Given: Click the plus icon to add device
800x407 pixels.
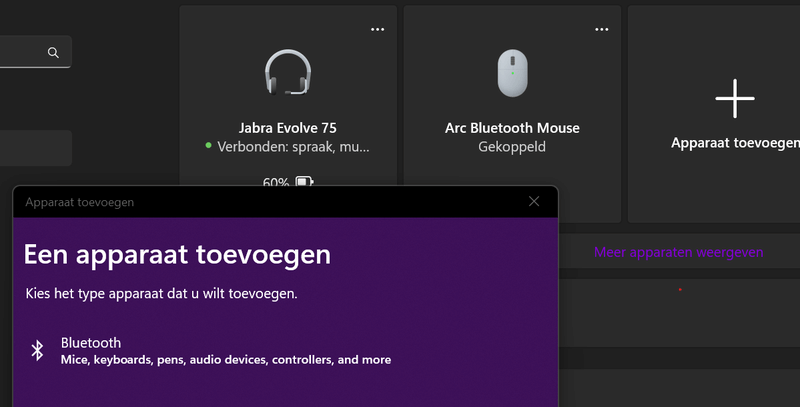Looking at the screenshot, I should pyautogui.click(x=735, y=98).
